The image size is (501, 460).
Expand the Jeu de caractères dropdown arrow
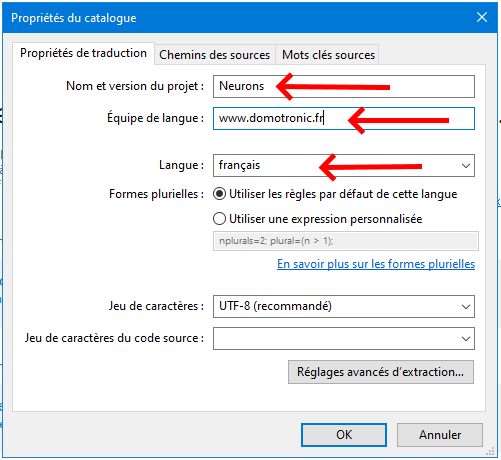466,306
